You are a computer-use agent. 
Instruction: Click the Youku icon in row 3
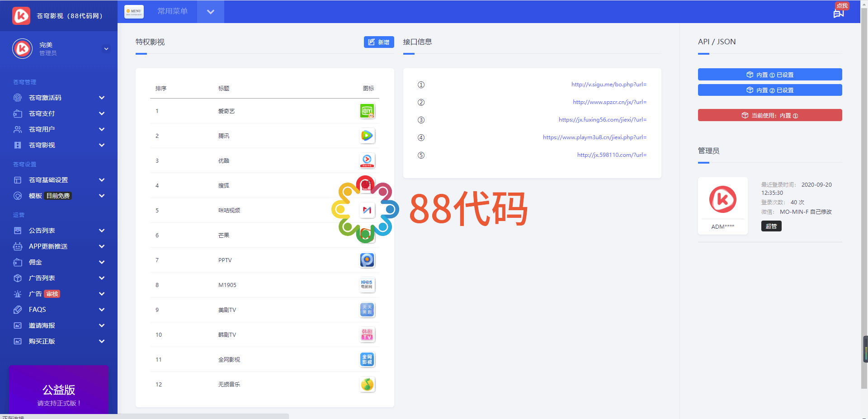367,160
